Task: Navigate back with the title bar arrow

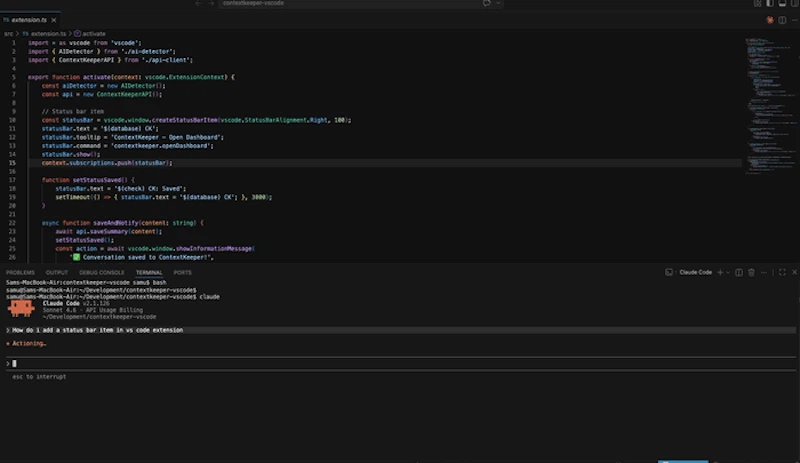Action: [x=198, y=3]
